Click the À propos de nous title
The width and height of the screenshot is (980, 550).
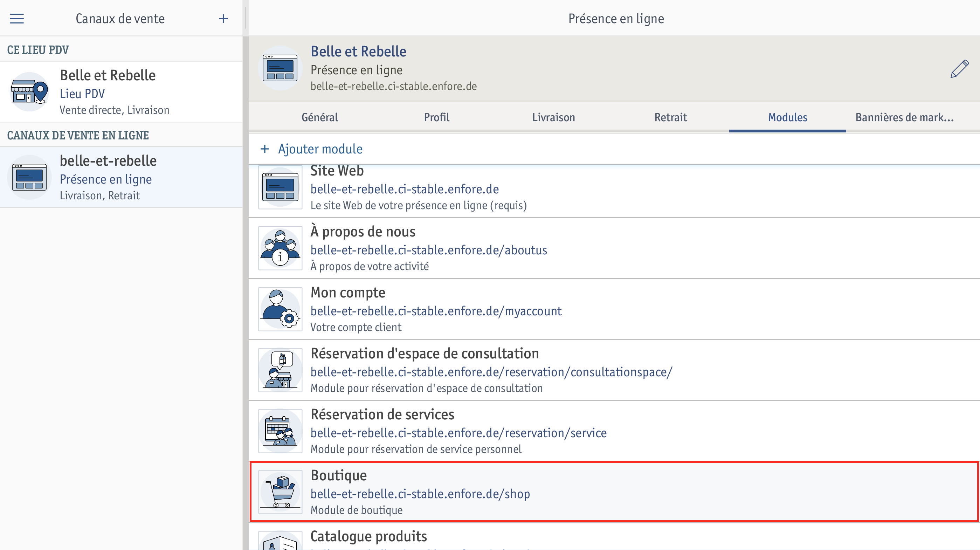[363, 232]
